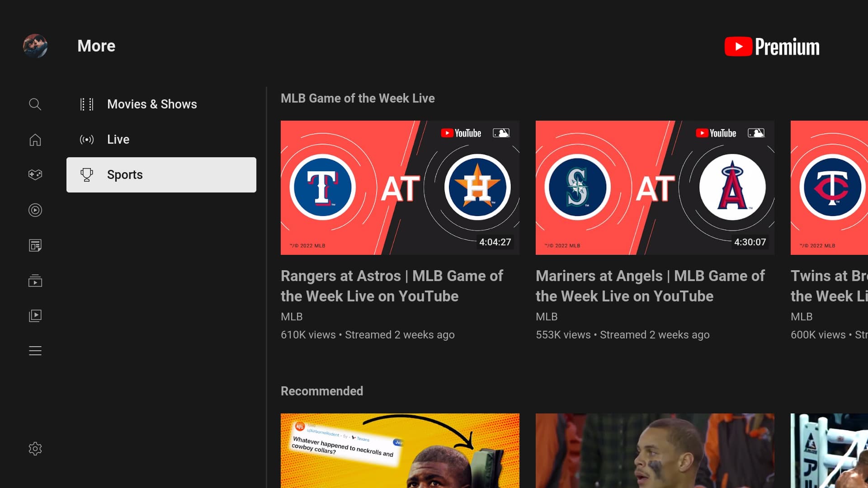Open Mariners at Angels MLB video

pos(655,188)
